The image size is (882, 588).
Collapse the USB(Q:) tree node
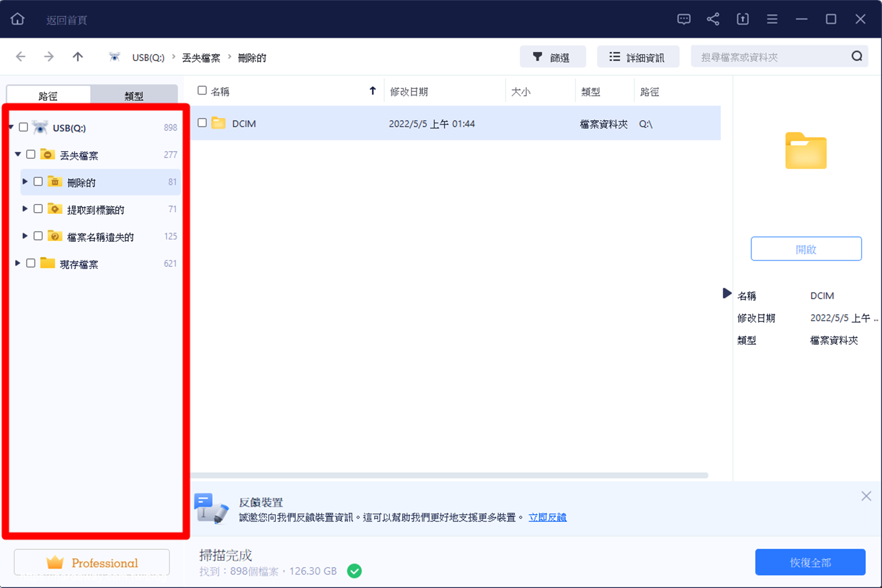[x=11, y=127]
